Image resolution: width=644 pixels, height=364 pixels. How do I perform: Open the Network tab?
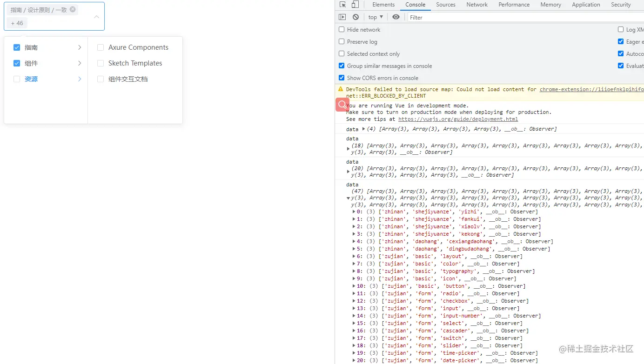(x=477, y=5)
